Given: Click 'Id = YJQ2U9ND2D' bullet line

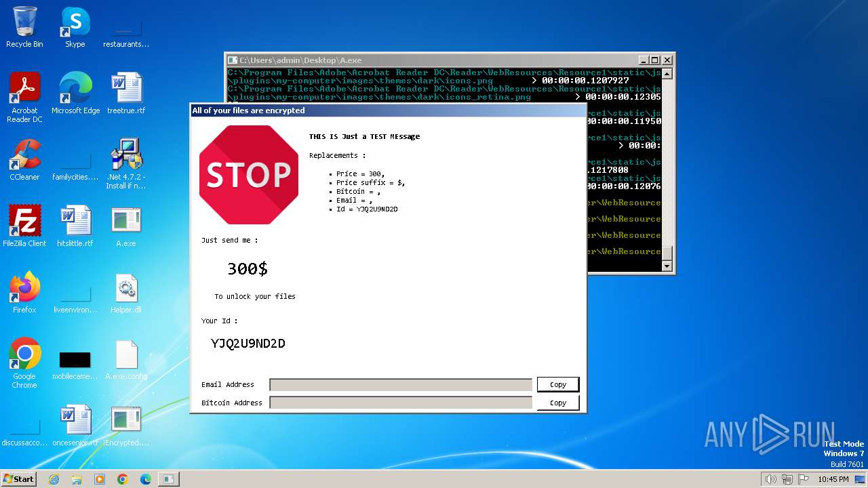Looking at the screenshot, I should tap(367, 209).
